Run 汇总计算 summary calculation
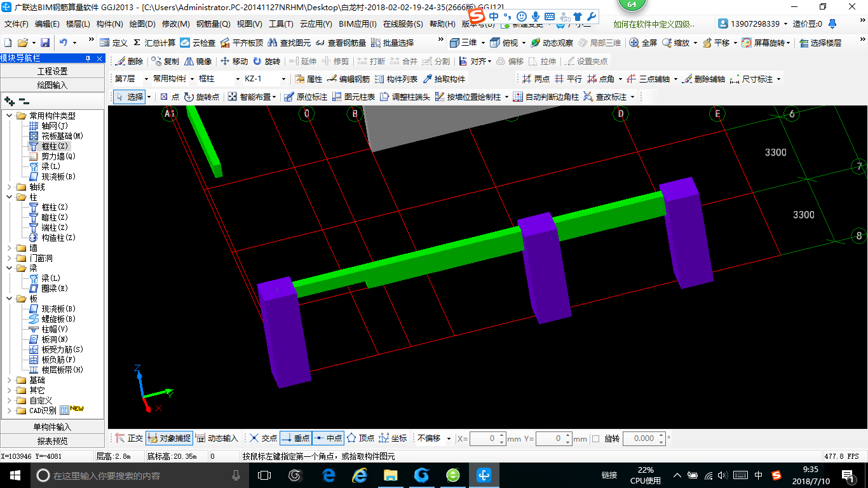The width and height of the screenshot is (868, 488). 154,43
